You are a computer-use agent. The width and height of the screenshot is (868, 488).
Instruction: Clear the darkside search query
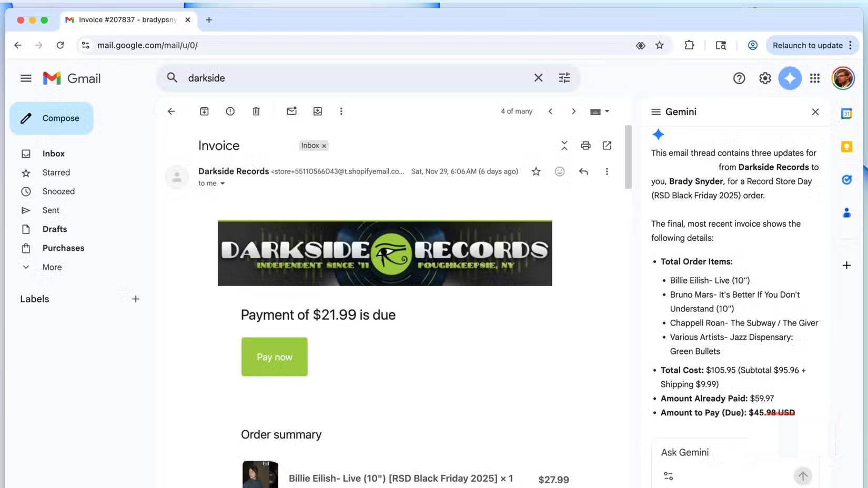coord(538,78)
